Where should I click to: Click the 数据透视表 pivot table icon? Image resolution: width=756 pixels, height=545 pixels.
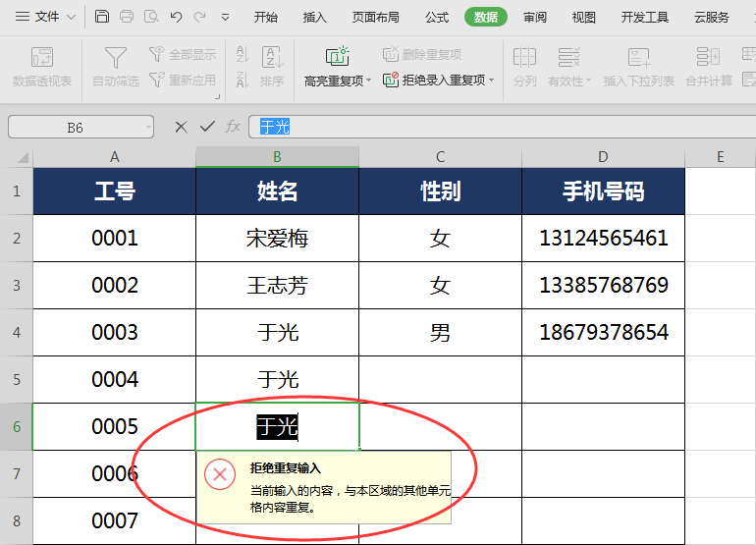(x=42, y=57)
